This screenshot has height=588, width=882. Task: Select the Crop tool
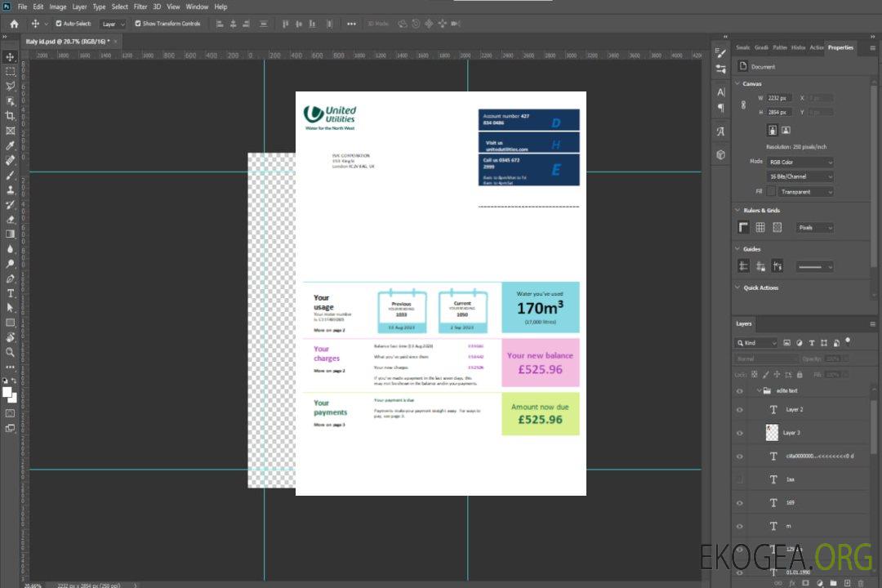[10, 116]
